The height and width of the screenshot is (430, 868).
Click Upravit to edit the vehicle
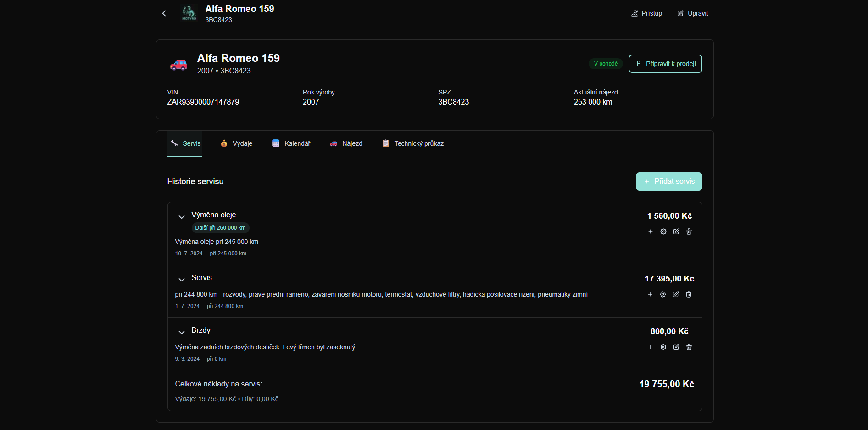pos(693,13)
